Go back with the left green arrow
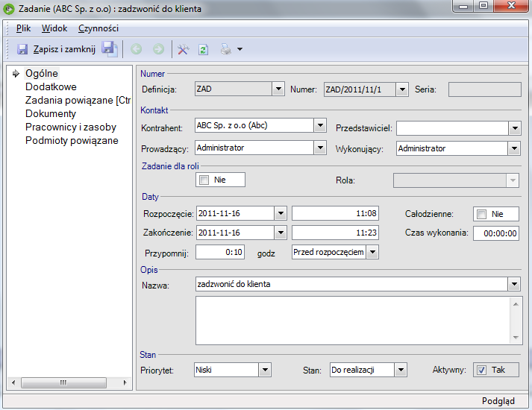The height and width of the screenshot is (410, 532). [137, 49]
